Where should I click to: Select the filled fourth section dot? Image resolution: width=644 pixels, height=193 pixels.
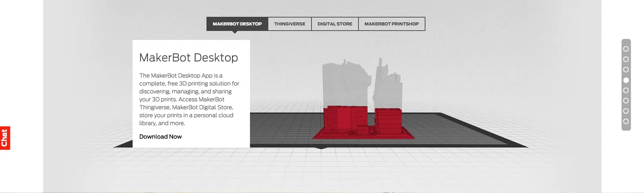(626, 80)
